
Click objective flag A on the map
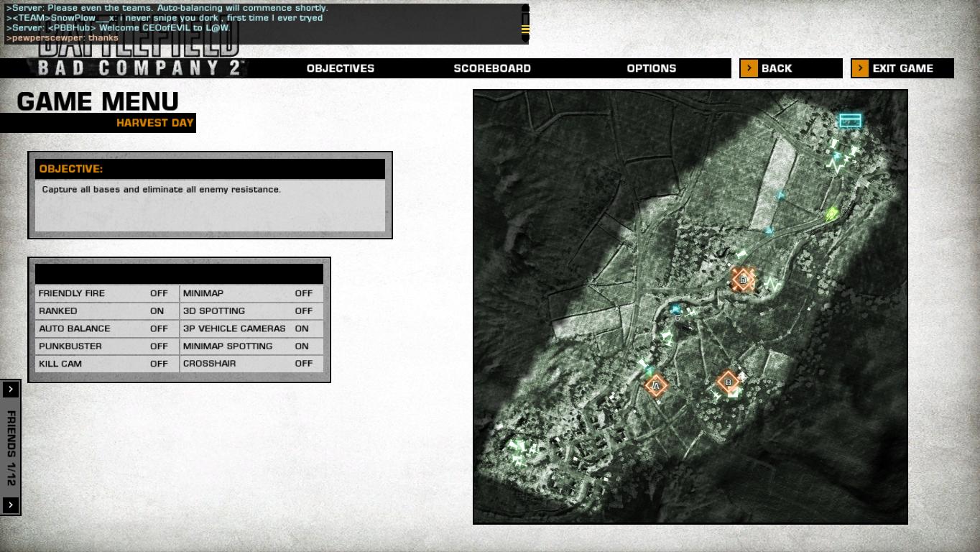pyautogui.click(x=655, y=386)
